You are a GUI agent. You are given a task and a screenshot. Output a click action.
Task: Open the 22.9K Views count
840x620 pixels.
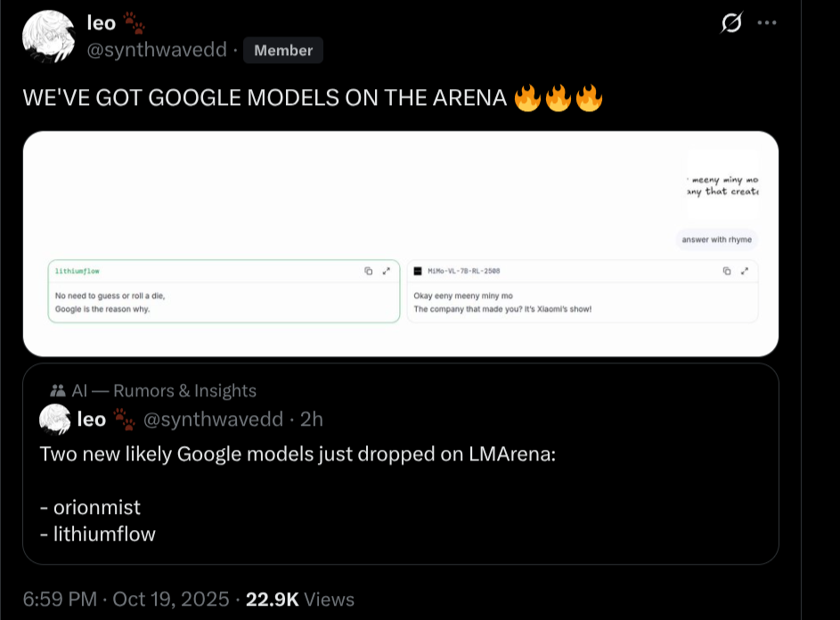click(300, 600)
